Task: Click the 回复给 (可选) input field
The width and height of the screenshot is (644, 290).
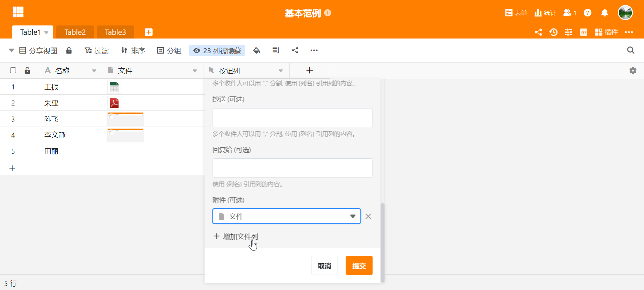Action: (292, 168)
